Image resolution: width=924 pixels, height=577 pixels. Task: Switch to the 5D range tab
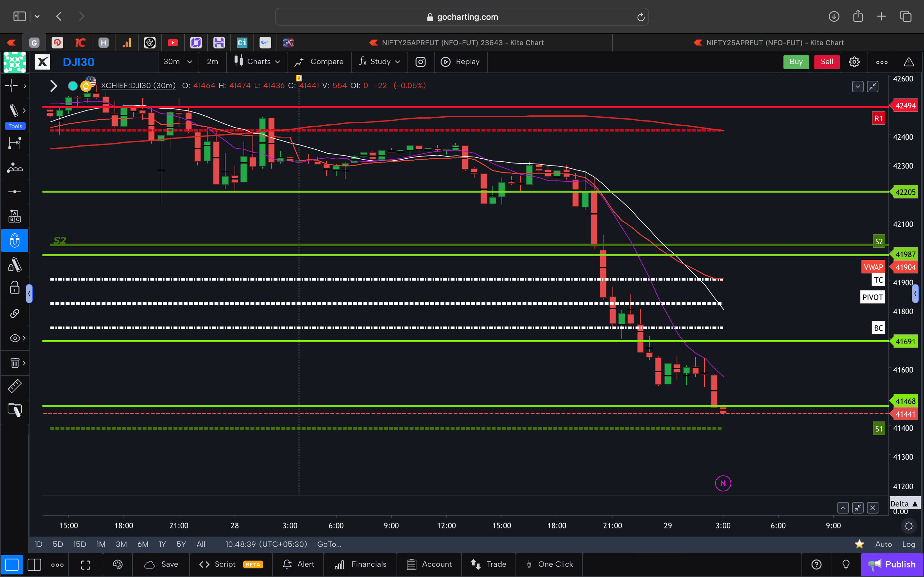(x=58, y=544)
